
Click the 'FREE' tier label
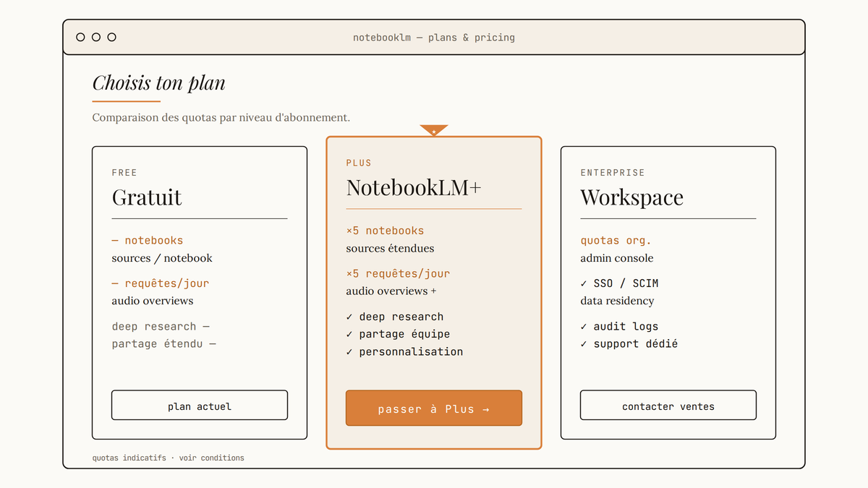tap(124, 173)
